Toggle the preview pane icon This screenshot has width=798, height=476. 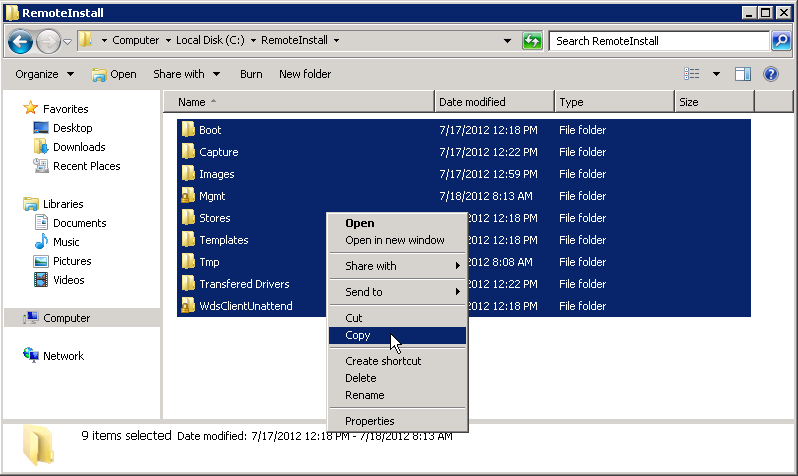tap(743, 74)
